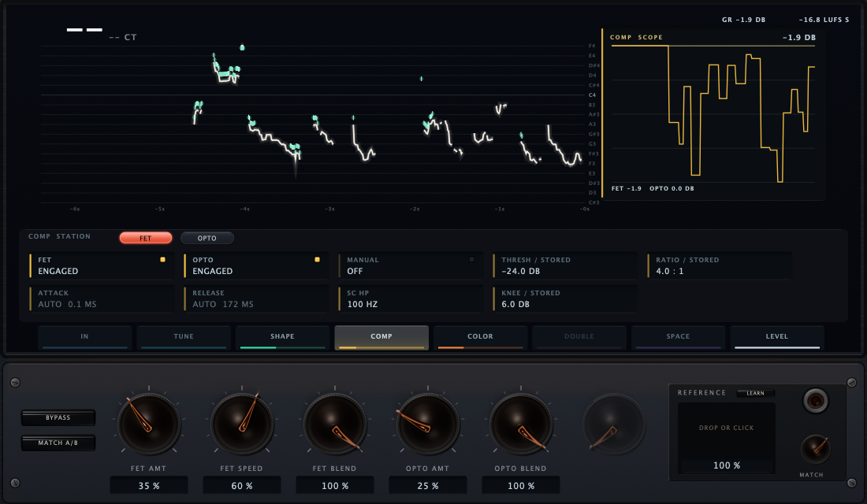Click the OPTO BLEND 100 % value field
This screenshot has height=504, width=867.
(x=520, y=485)
